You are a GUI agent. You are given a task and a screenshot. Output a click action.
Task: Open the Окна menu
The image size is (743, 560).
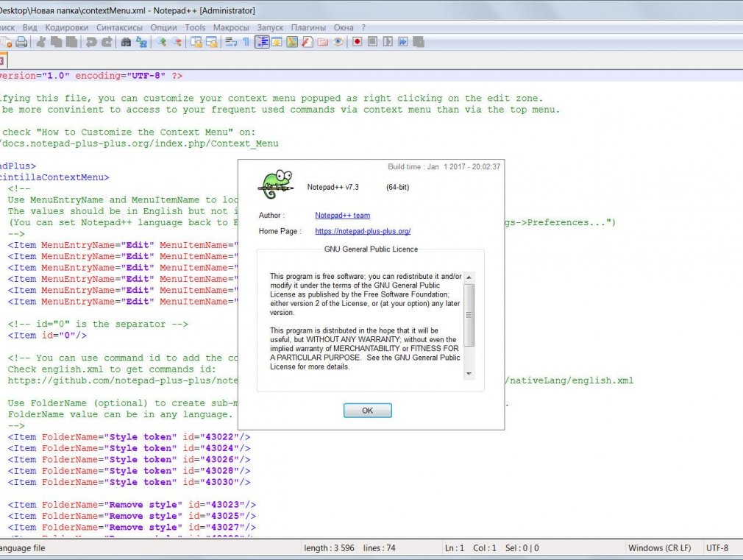pyautogui.click(x=344, y=27)
